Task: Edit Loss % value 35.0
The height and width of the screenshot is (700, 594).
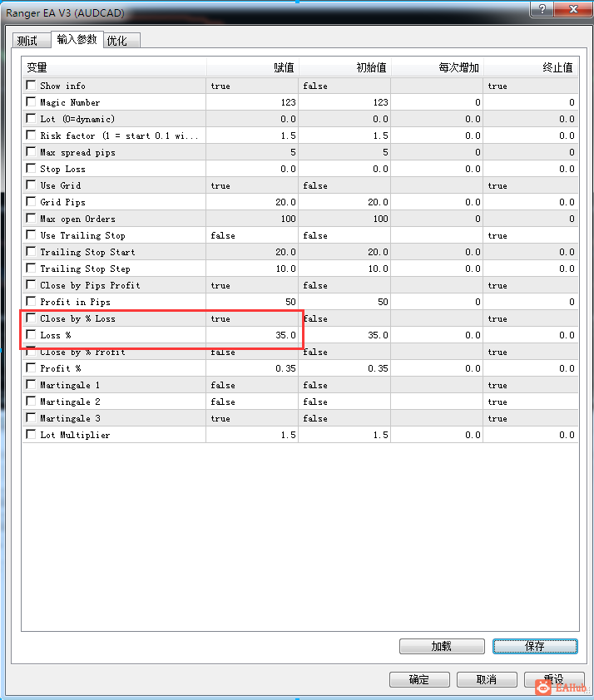Action: pos(252,335)
